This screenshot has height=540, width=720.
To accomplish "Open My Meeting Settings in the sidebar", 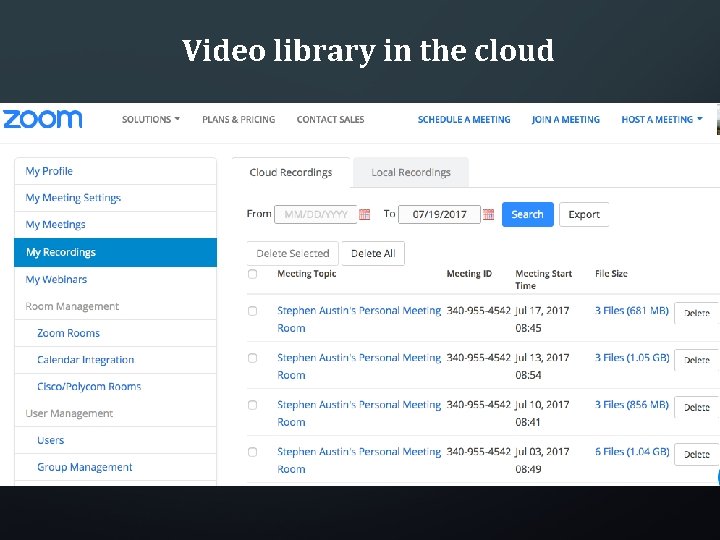I will tap(115, 198).
